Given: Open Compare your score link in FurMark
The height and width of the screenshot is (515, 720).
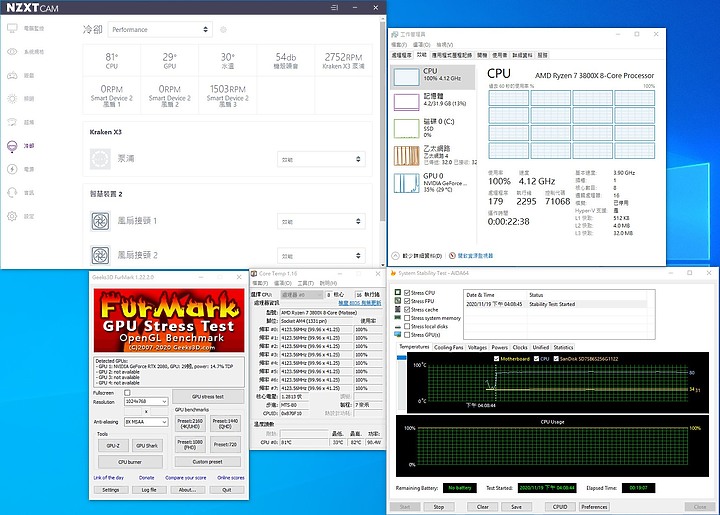Looking at the screenshot, I should [x=186, y=478].
